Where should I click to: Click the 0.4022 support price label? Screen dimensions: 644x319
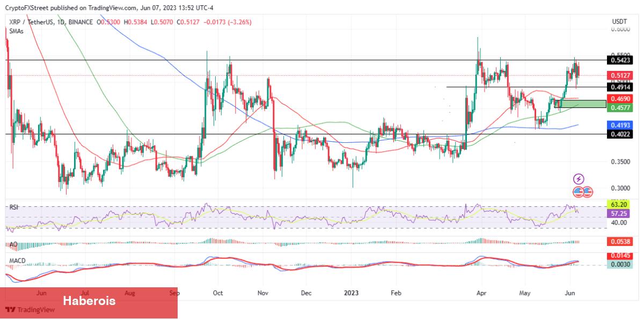tap(620, 134)
